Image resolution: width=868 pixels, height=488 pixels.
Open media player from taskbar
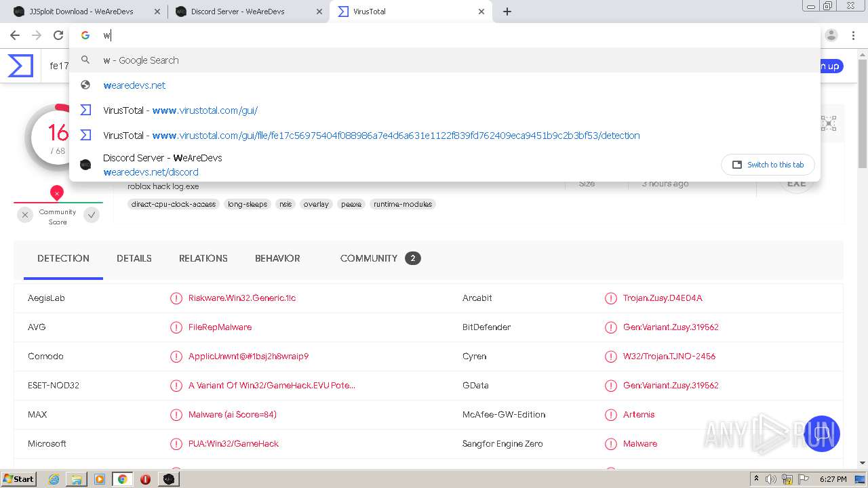coord(100,479)
